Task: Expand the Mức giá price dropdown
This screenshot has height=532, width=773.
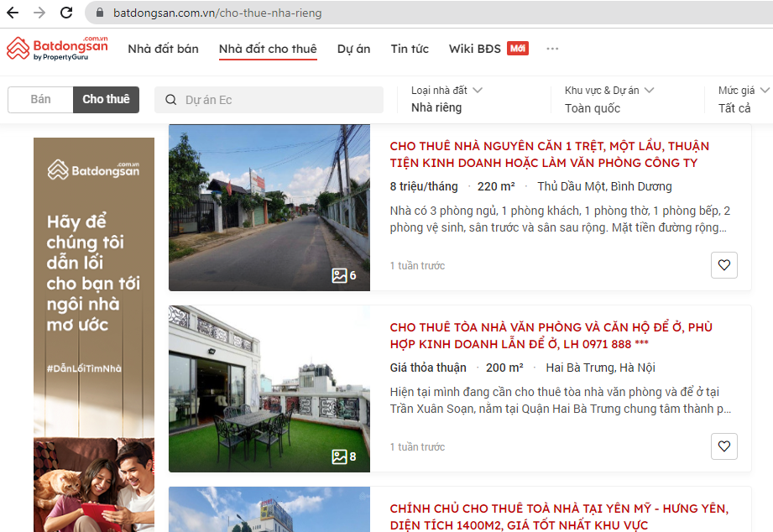Action: (x=739, y=99)
